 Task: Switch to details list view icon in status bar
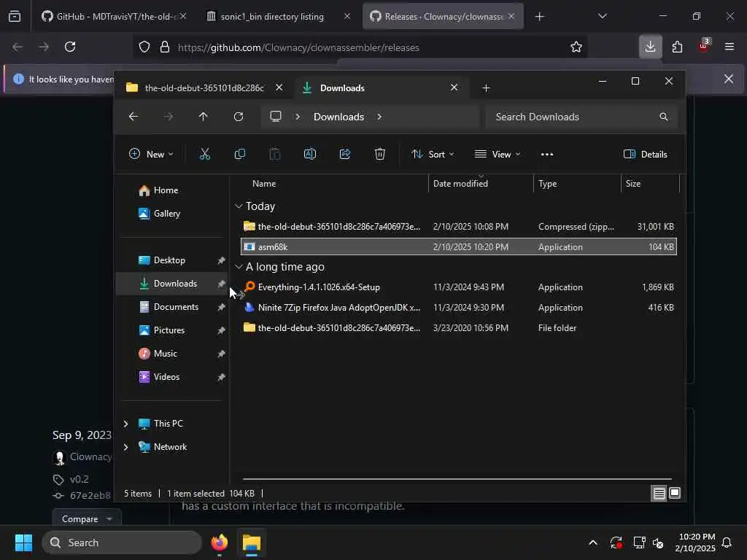pyautogui.click(x=659, y=494)
